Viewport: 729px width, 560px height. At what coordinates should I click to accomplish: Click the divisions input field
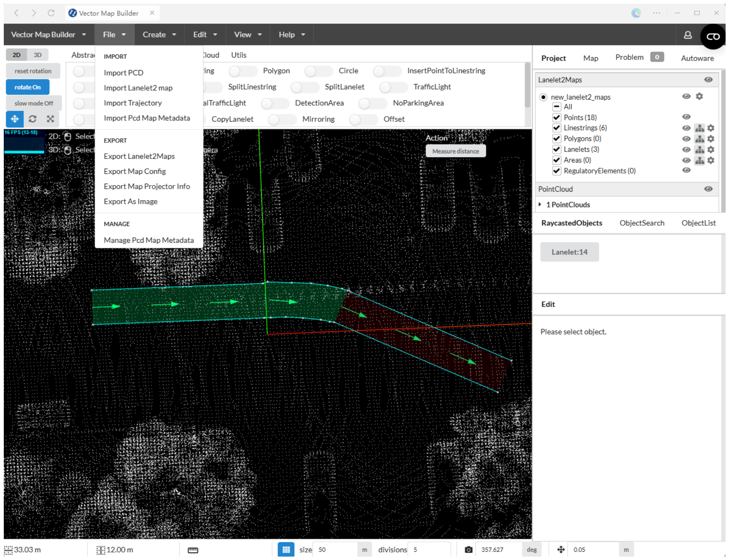click(x=430, y=549)
